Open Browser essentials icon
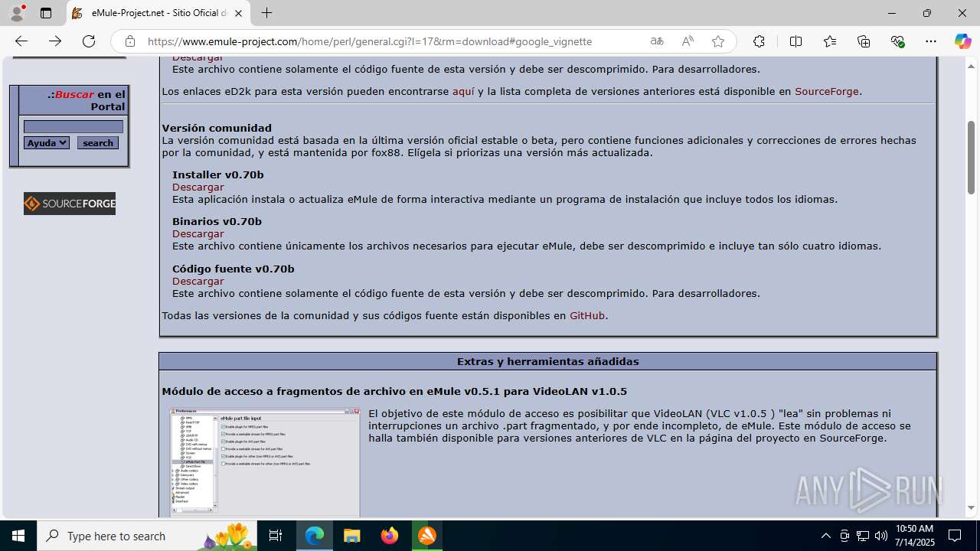 (x=898, y=41)
